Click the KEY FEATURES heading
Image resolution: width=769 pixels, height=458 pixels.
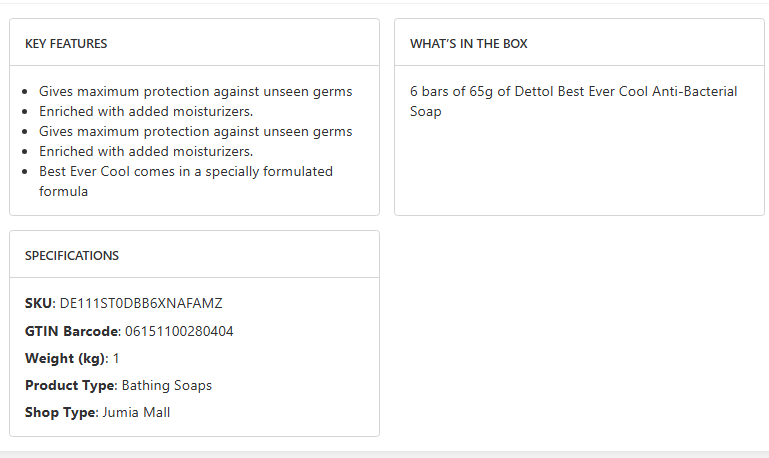point(66,44)
